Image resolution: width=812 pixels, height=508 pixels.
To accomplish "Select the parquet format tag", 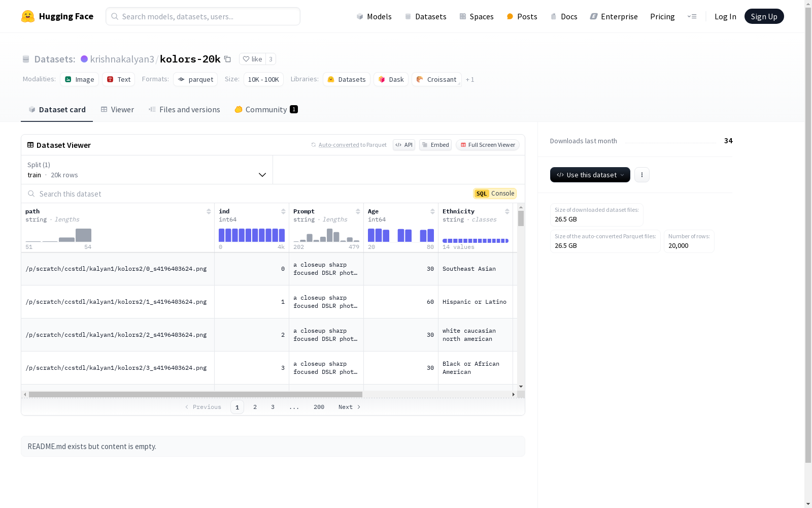I will pyautogui.click(x=195, y=79).
